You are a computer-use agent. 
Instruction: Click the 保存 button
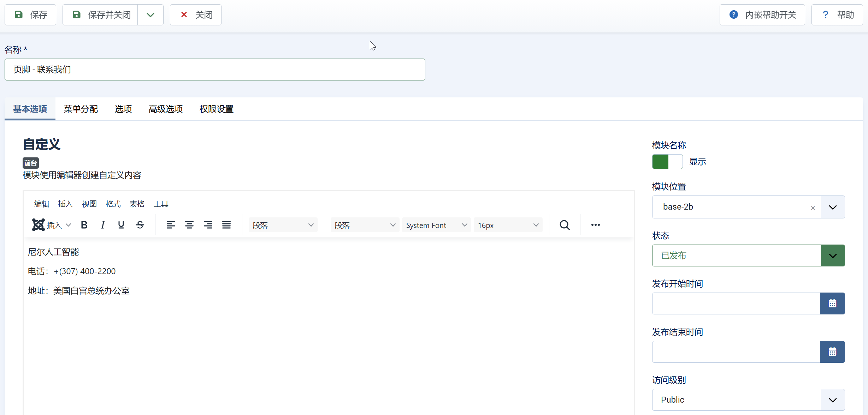pyautogui.click(x=30, y=15)
